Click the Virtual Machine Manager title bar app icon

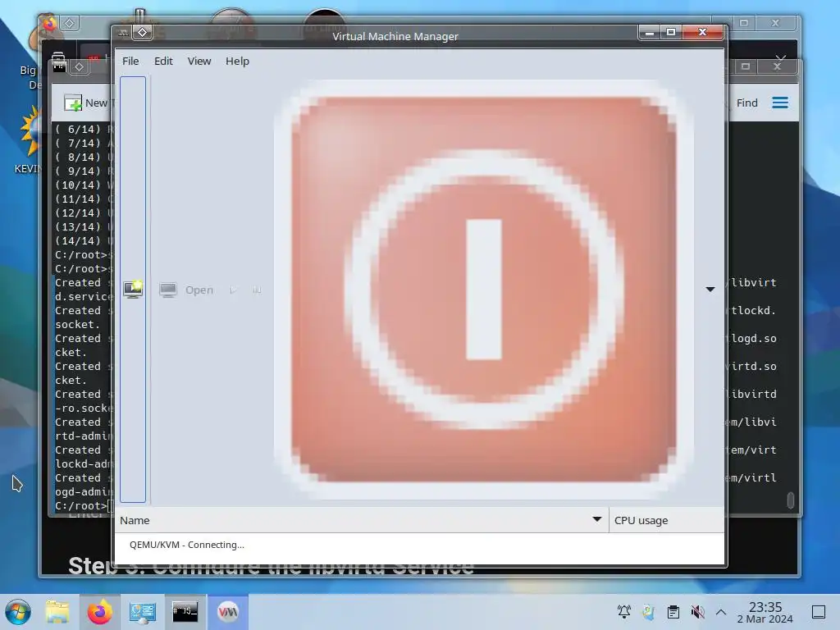coord(123,33)
